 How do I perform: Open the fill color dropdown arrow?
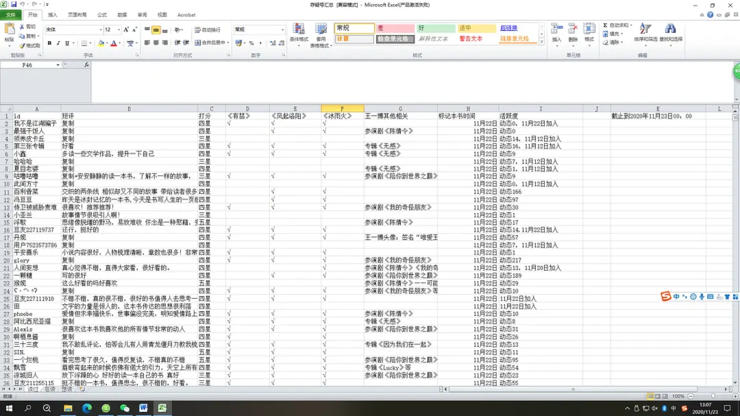point(107,43)
